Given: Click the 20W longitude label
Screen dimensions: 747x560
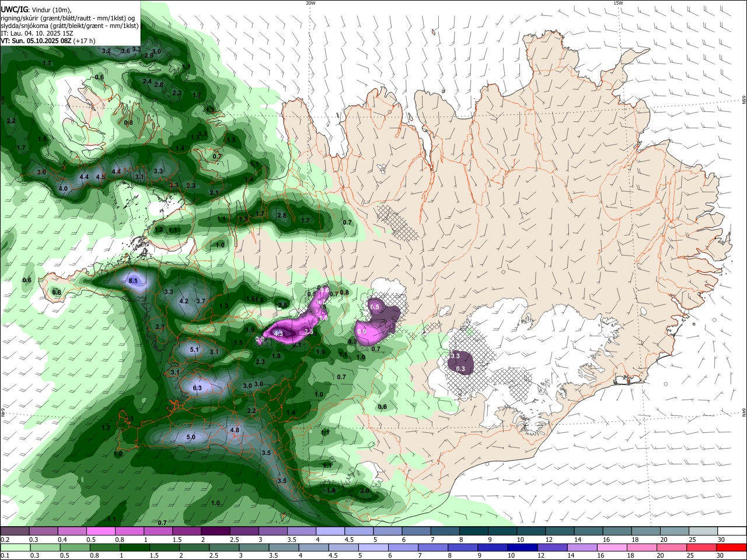Looking at the screenshot, I should pyautogui.click(x=310, y=3).
